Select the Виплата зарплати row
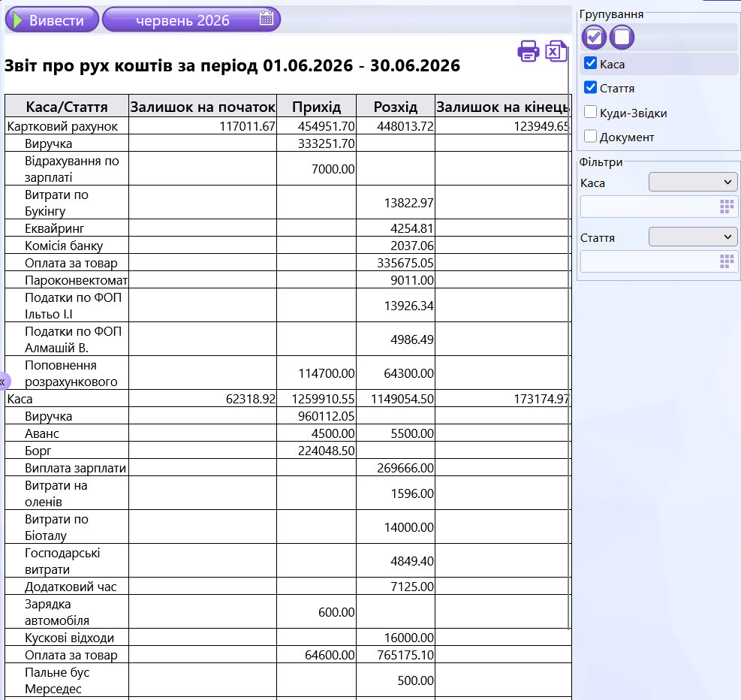The image size is (741, 700). [x=288, y=467]
